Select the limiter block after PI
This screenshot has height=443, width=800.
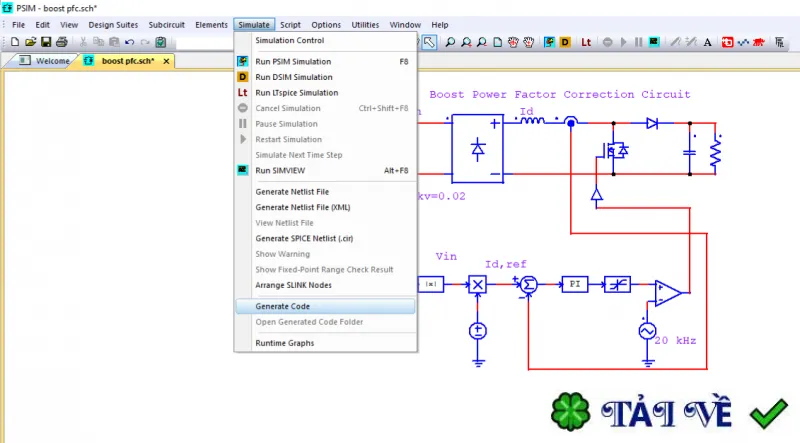click(617, 284)
